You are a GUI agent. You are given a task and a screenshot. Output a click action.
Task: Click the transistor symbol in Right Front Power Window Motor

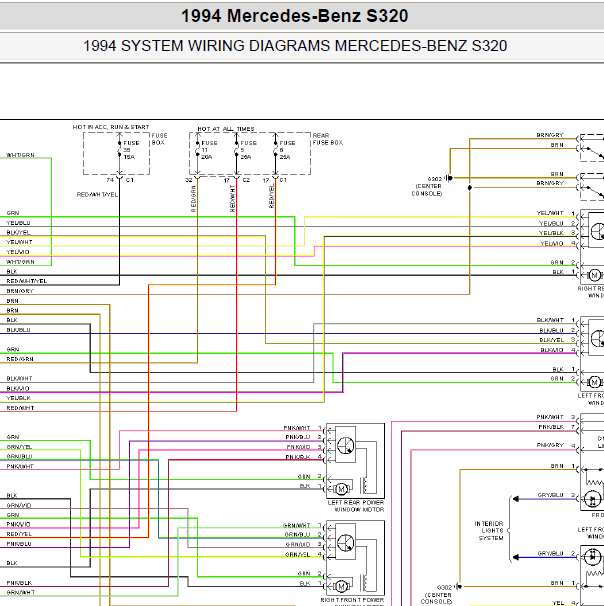(x=345, y=543)
